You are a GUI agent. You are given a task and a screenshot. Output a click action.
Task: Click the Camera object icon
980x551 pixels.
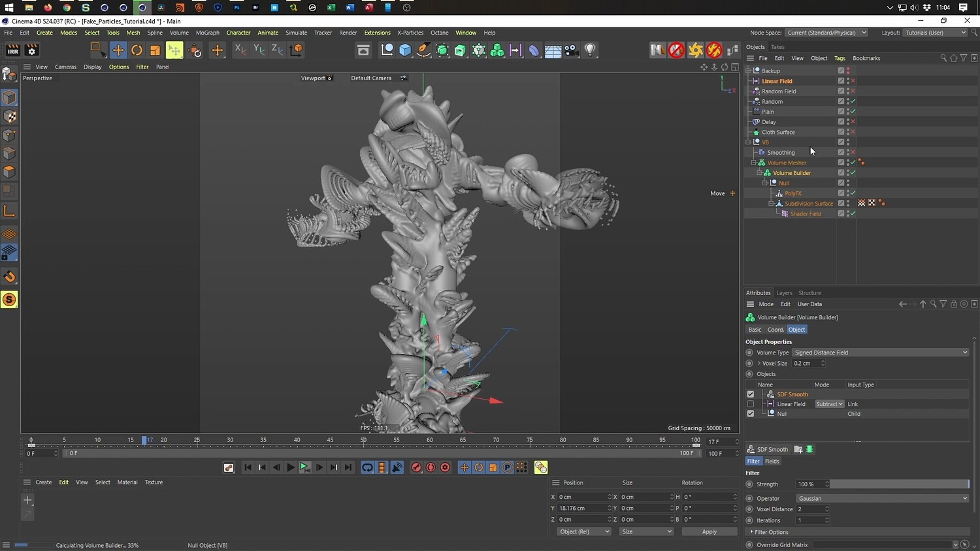tap(572, 50)
